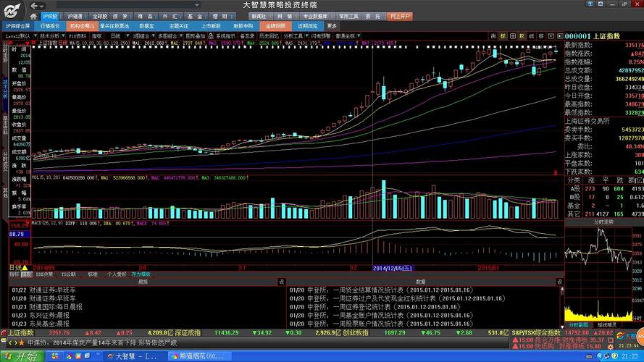The height and width of the screenshot is (362, 644).
Task: Click the star favorite icon in ticker
Action: (x=21, y=342)
